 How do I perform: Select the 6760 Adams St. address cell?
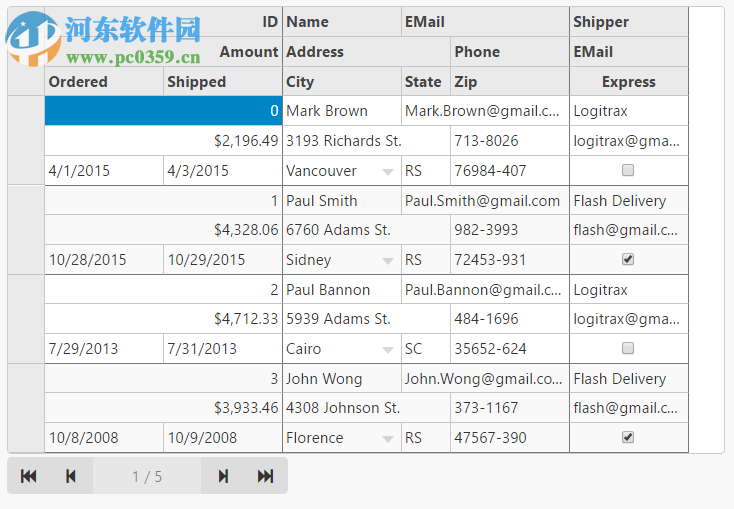click(x=367, y=229)
